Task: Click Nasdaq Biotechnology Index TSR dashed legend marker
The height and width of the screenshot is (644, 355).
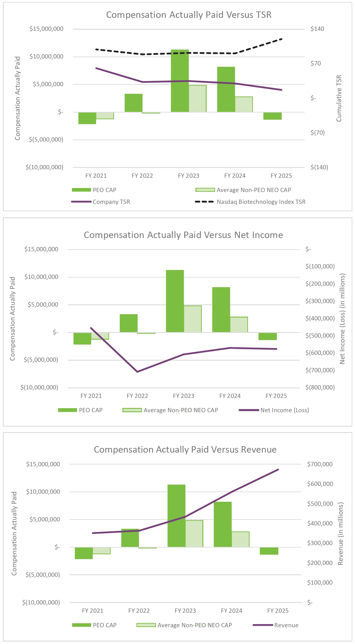Action: 204,202
